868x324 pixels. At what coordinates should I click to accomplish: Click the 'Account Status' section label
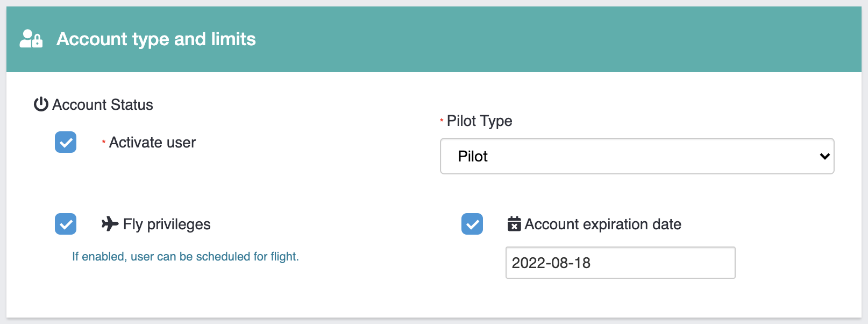pyautogui.click(x=103, y=104)
